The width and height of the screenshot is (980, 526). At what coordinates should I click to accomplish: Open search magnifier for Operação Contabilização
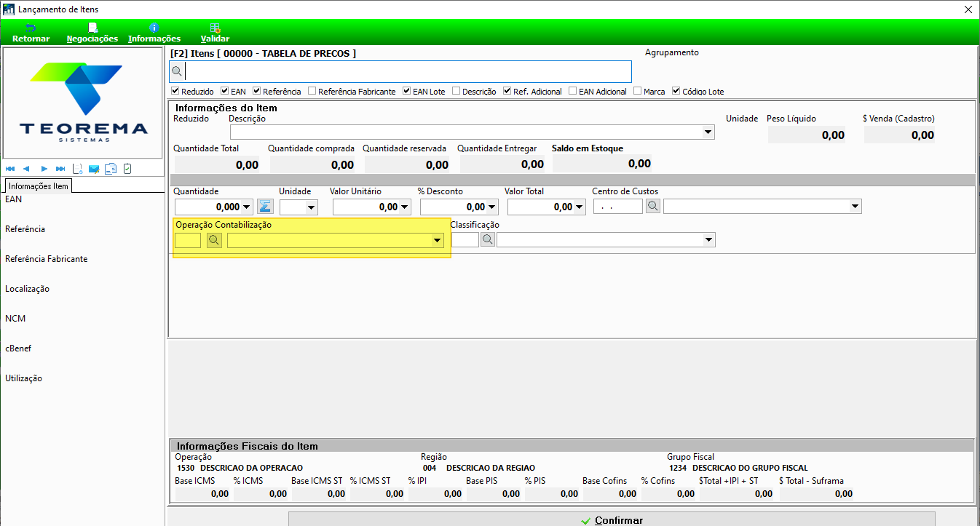(x=214, y=240)
